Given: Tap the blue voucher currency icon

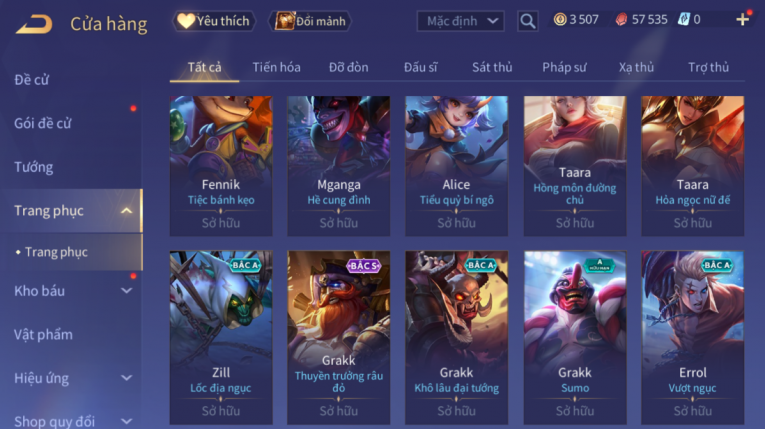Looking at the screenshot, I should click(684, 20).
